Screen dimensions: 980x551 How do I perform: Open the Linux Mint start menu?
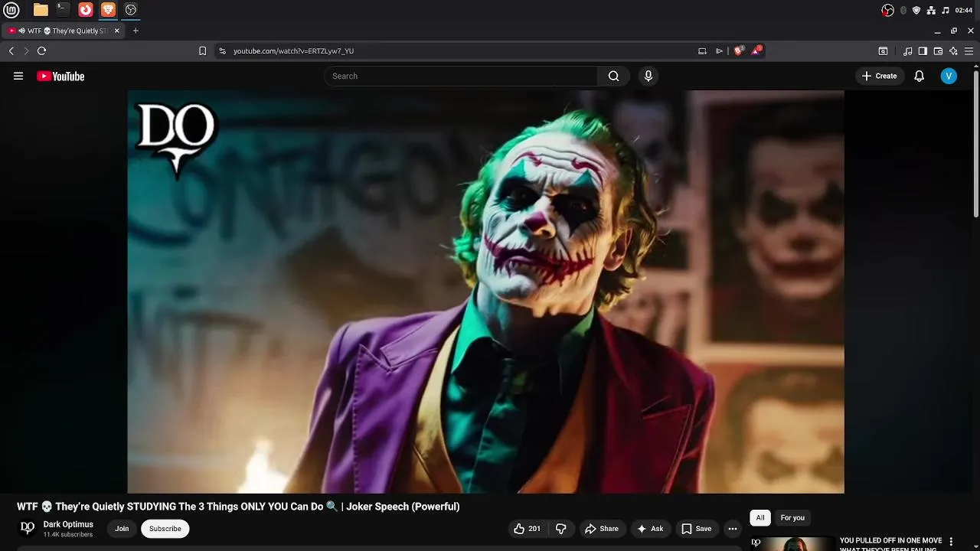(x=11, y=10)
